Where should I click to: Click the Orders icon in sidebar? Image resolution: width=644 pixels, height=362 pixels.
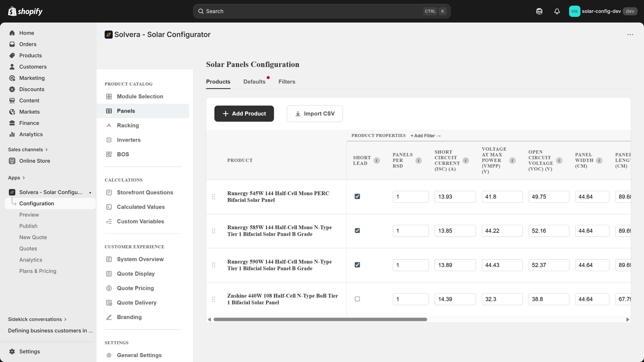(x=12, y=44)
